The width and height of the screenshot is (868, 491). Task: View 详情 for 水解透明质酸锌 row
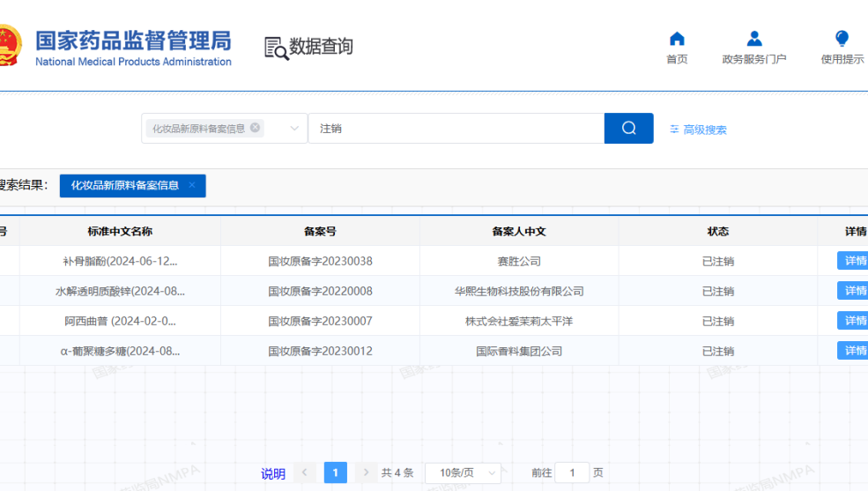(853, 291)
